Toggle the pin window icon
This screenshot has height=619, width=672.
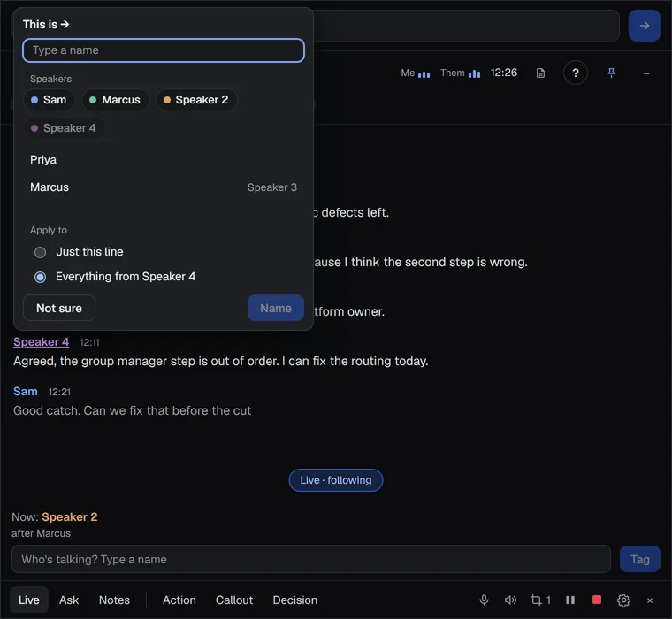pyautogui.click(x=611, y=73)
